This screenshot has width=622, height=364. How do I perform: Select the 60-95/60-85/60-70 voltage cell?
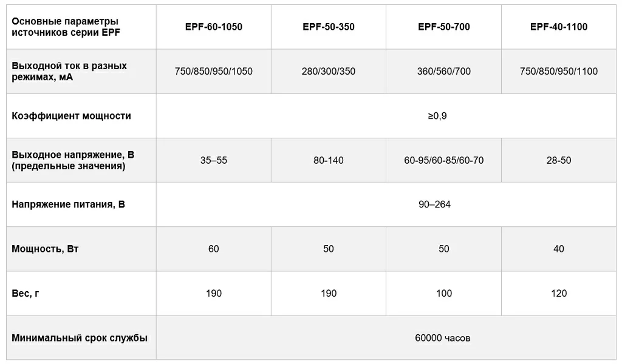pos(444,161)
